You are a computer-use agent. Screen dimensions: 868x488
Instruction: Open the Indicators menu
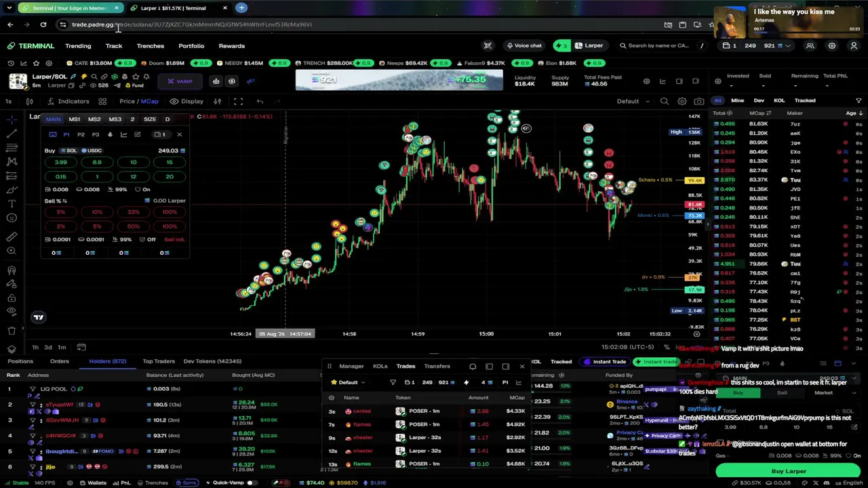tap(67, 101)
